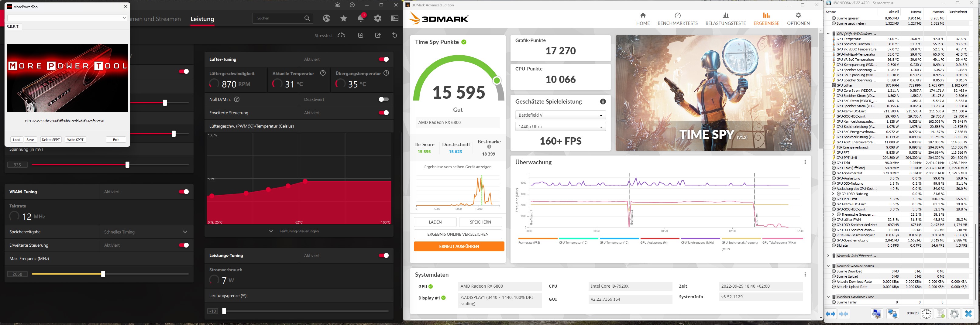Click the search magnifier in Suchen field

pyautogui.click(x=307, y=18)
